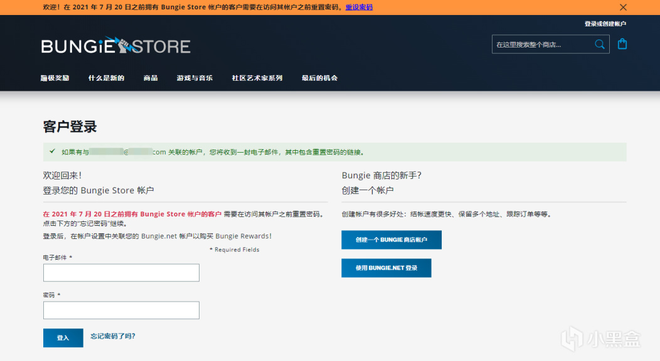Click the Bungie 商店的新手? heading
660x361 pixels.
(x=381, y=175)
